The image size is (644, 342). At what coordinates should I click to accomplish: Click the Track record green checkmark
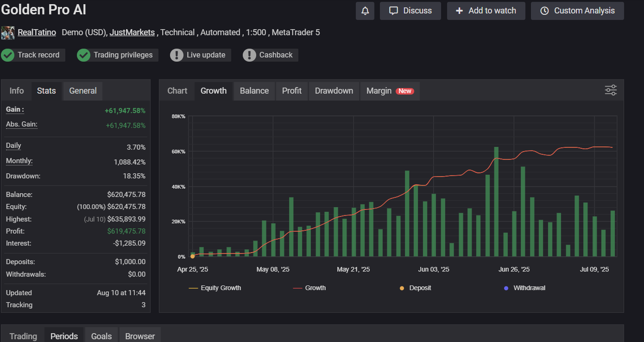click(7, 55)
